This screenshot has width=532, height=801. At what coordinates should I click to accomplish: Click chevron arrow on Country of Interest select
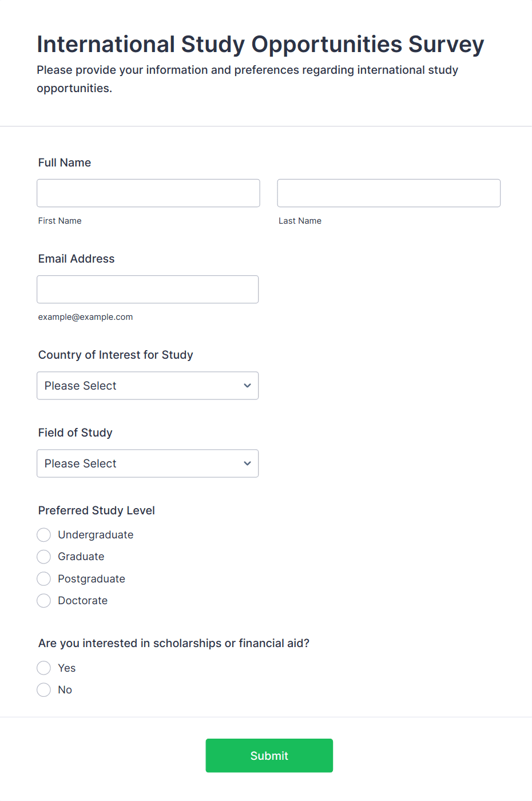tap(247, 386)
